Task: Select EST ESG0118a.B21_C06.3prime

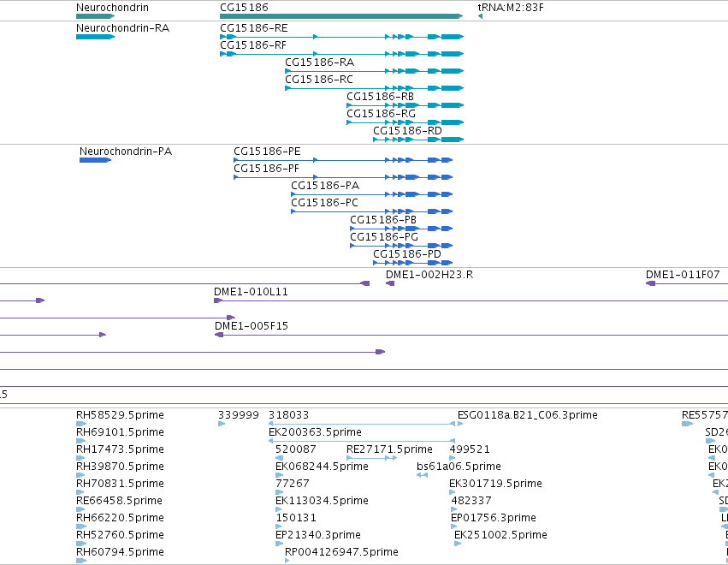Action: click(x=528, y=415)
